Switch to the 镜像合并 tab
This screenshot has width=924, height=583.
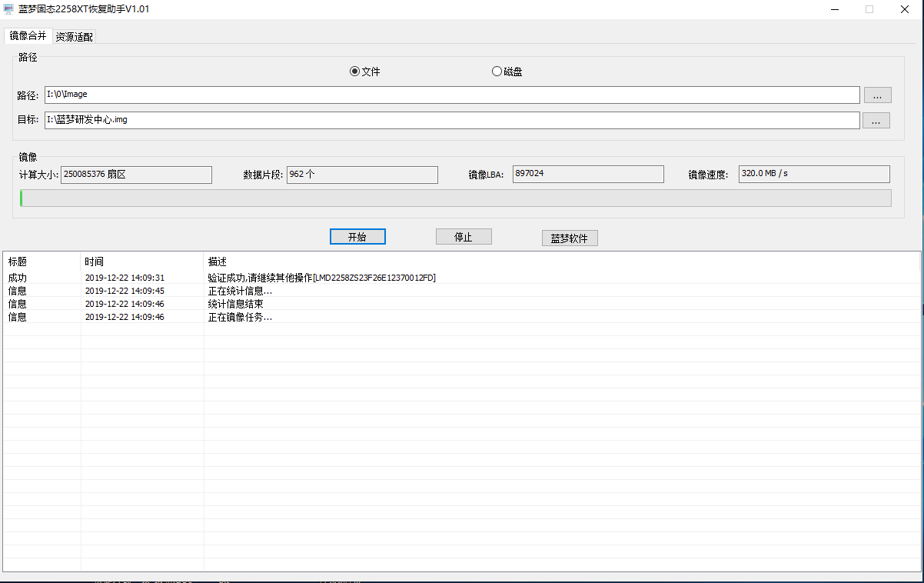(28, 35)
